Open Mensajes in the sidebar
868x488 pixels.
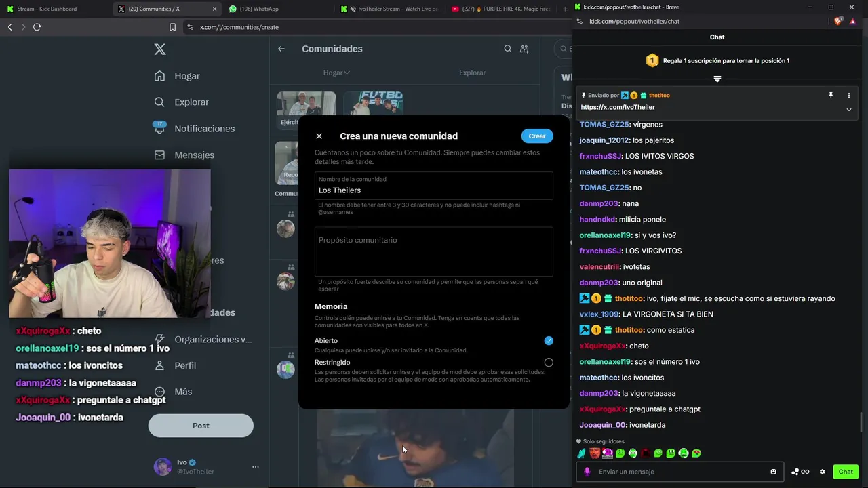pos(184,155)
